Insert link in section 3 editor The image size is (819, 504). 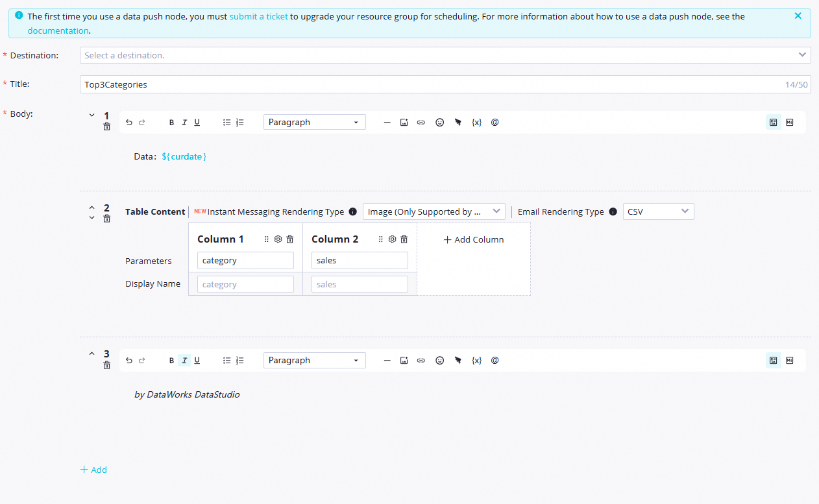(x=421, y=360)
